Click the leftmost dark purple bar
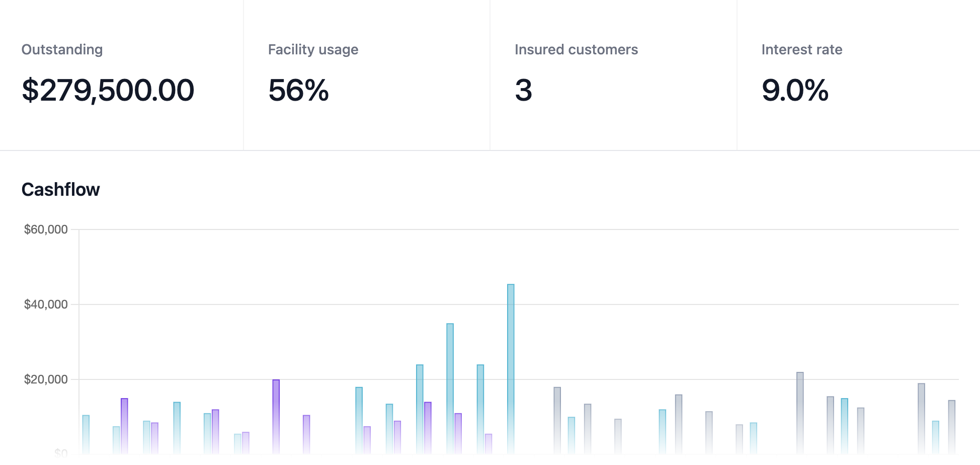Image resolution: width=980 pixels, height=465 pixels. point(124,425)
